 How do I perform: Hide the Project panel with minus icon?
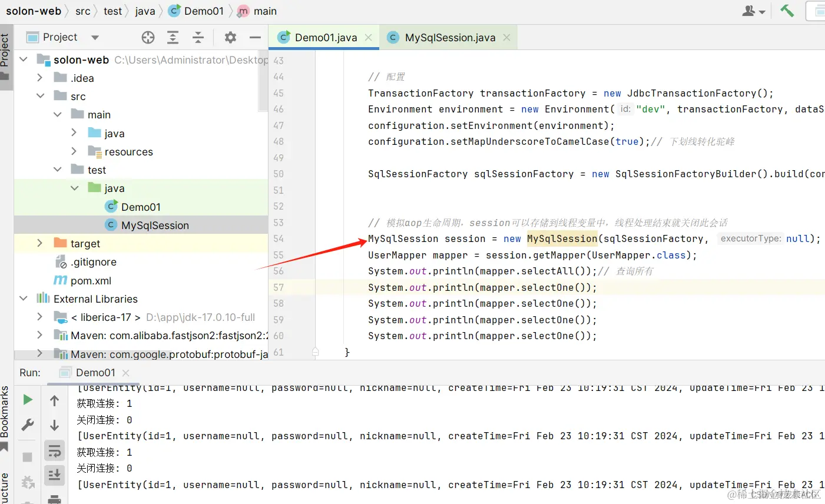(255, 38)
